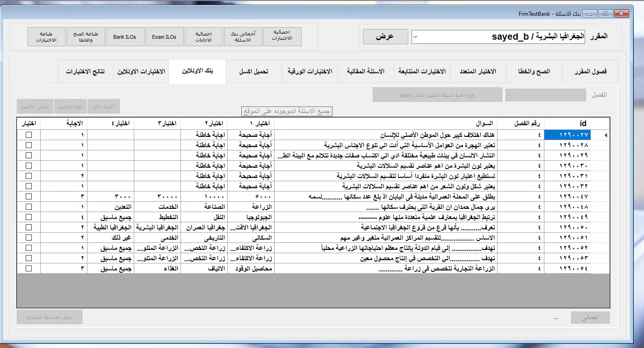Click the عكس الاختيار button

(35, 107)
